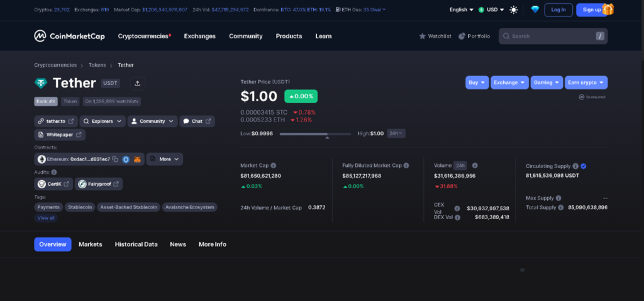The height and width of the screenshot is (301, 644).
Task: Open Products menu
Action: pos(289,36)
